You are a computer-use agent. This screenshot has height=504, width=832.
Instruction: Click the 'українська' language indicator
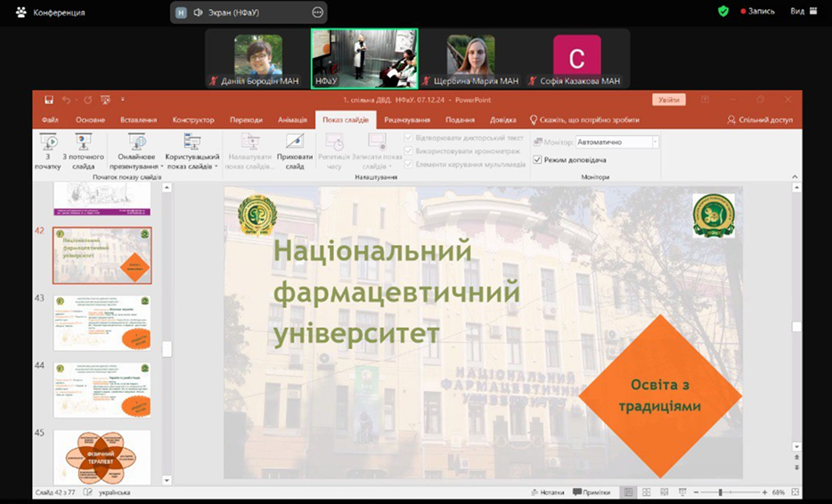pyautogui.click(x=114, y=492)
